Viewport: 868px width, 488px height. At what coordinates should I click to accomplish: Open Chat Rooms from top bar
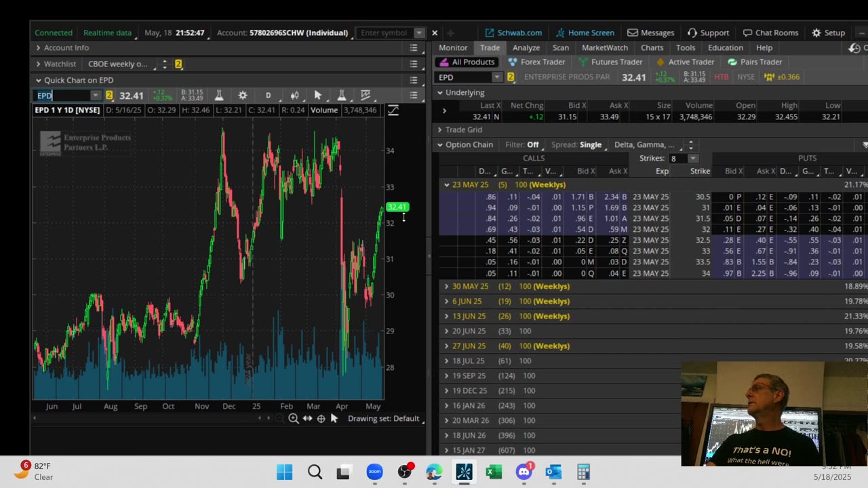pyautogui.click(x=770, y=33)
